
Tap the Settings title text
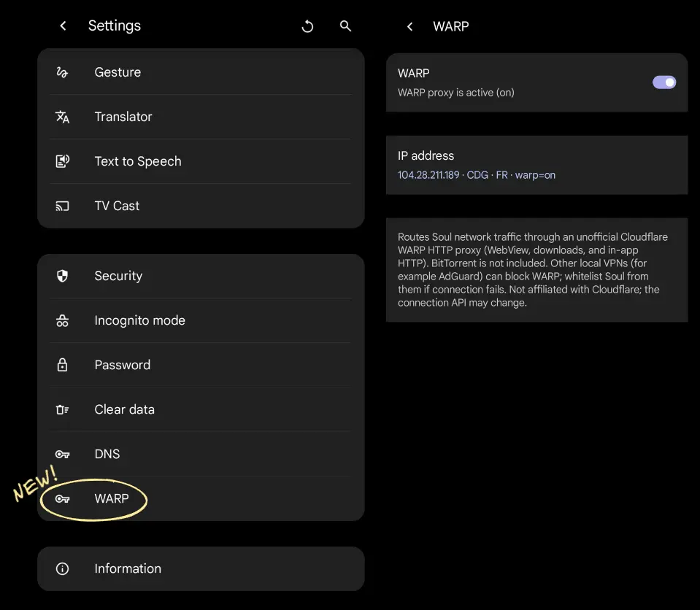point(115,26)
